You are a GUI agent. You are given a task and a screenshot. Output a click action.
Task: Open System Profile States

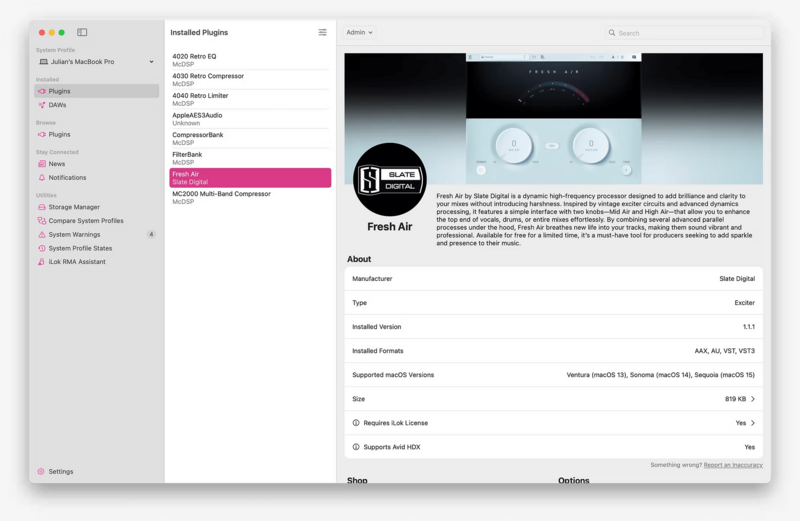[x=80, y=248]
